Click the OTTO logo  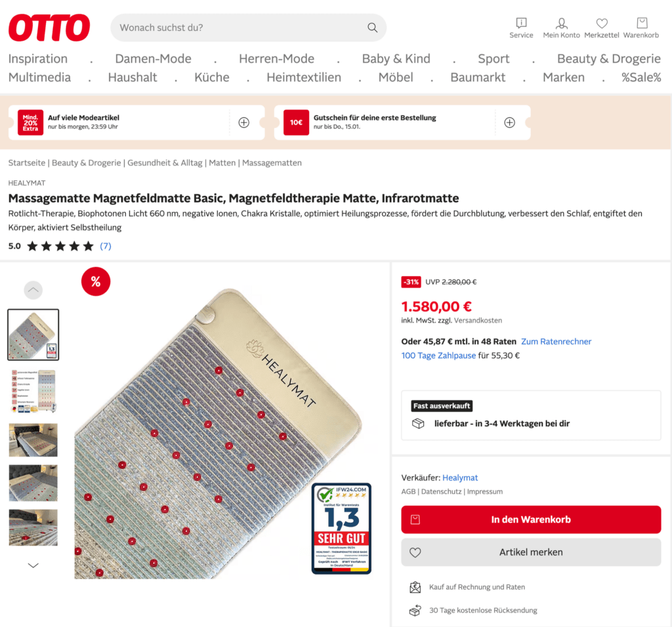tap(49, 28)
